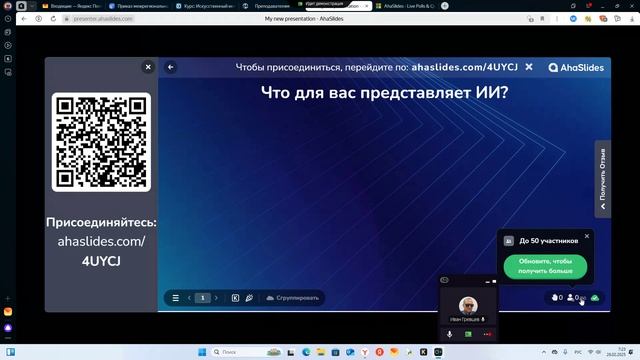Dismiss the join link banner

click(x=529, y=67)
